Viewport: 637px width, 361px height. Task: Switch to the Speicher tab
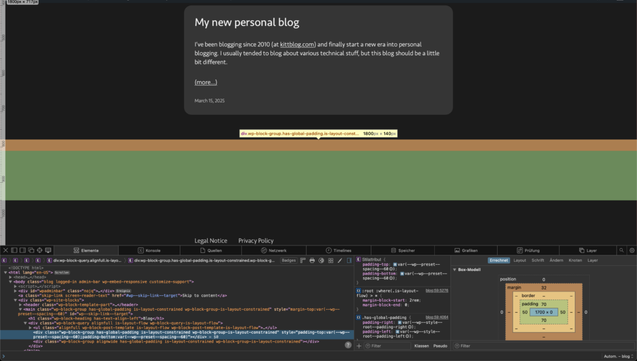403,250
